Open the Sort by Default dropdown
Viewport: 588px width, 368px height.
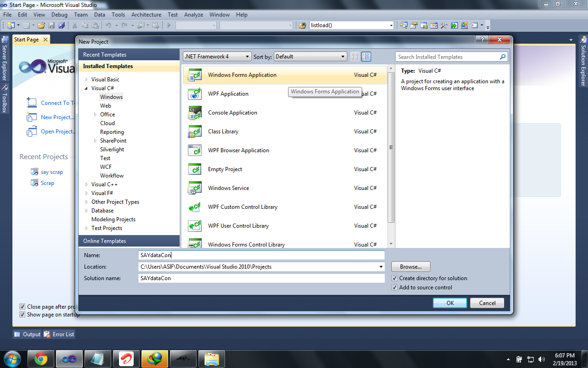[310, 57]
